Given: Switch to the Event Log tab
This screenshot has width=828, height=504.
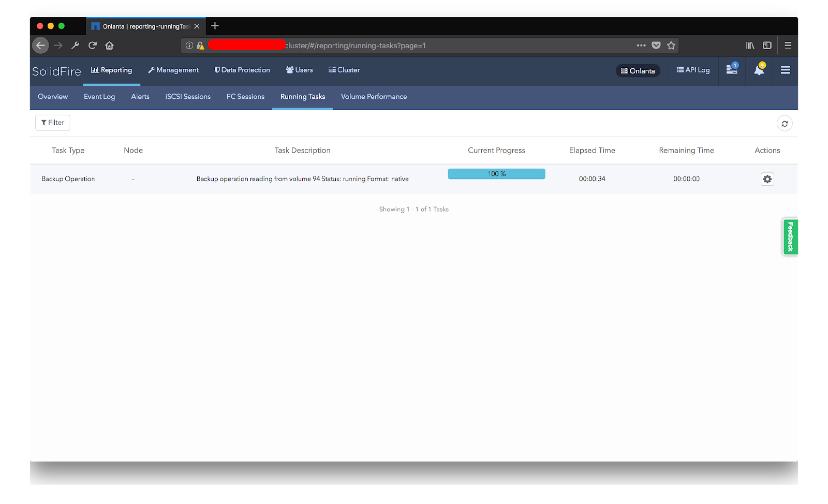Looking at the screenshot, I should 99,97.
